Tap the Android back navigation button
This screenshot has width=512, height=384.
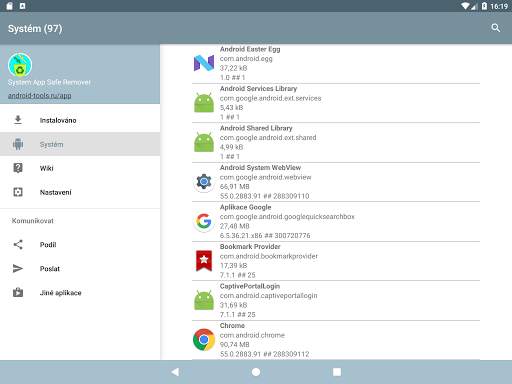[x=175, y=372]
